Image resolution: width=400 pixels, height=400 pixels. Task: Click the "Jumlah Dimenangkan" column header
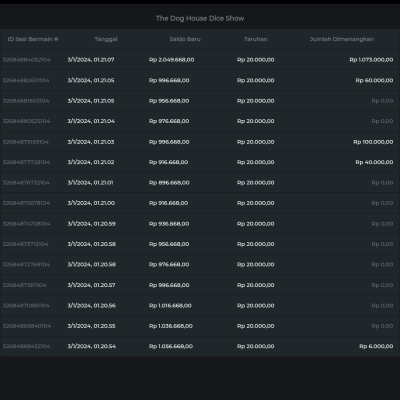click(x=342, y=39)
